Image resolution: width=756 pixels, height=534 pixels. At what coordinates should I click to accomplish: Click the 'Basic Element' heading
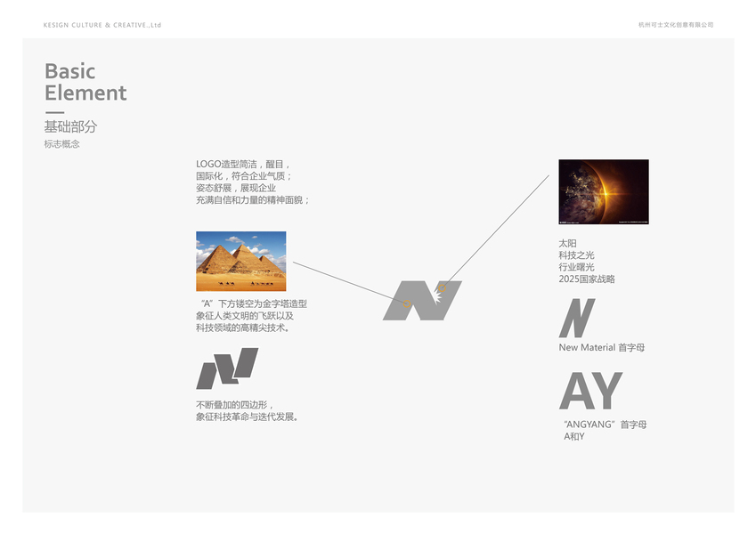85,82
